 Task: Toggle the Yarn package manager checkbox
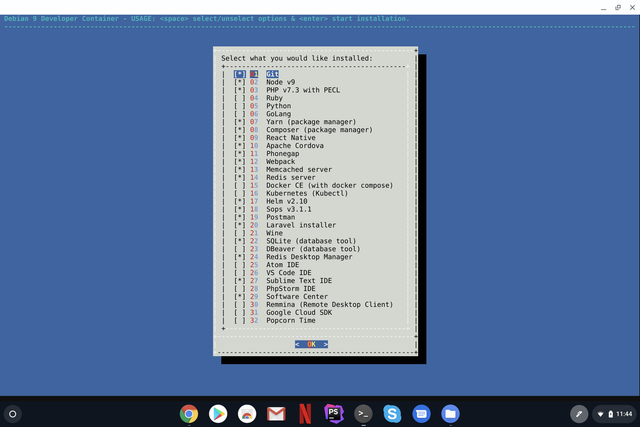pos(240,122)
